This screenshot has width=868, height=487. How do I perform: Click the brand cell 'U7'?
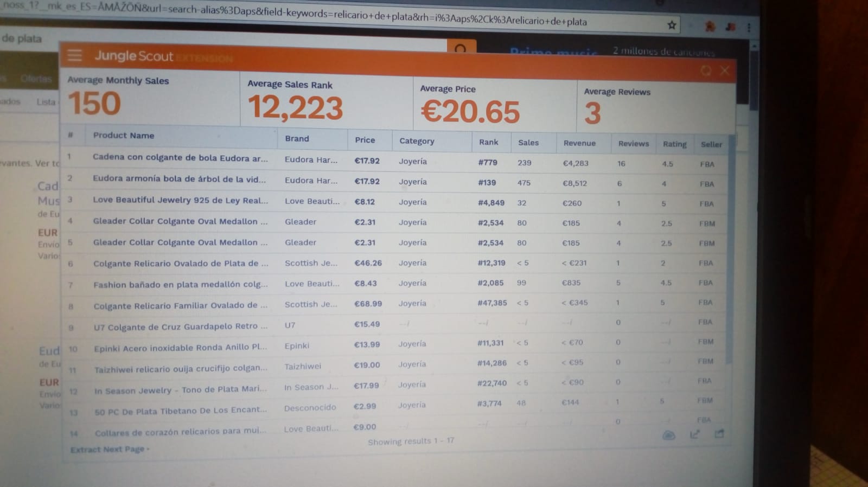click(x=290, y=325)
